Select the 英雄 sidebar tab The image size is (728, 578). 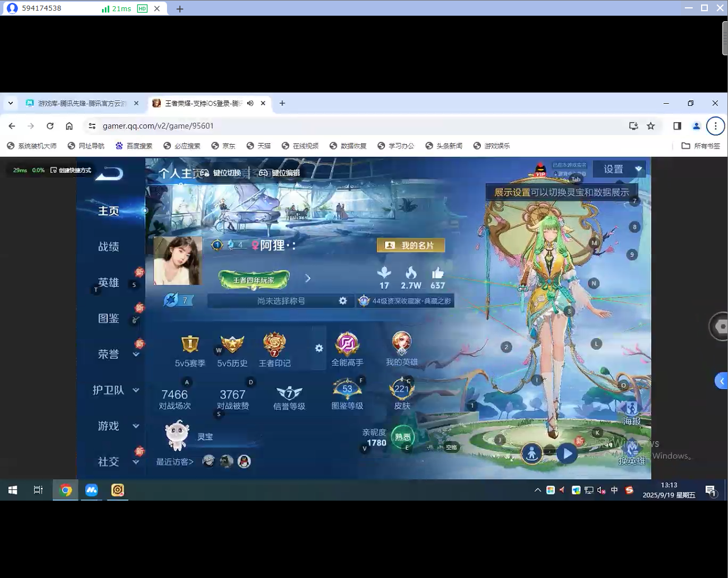(109, 283)
